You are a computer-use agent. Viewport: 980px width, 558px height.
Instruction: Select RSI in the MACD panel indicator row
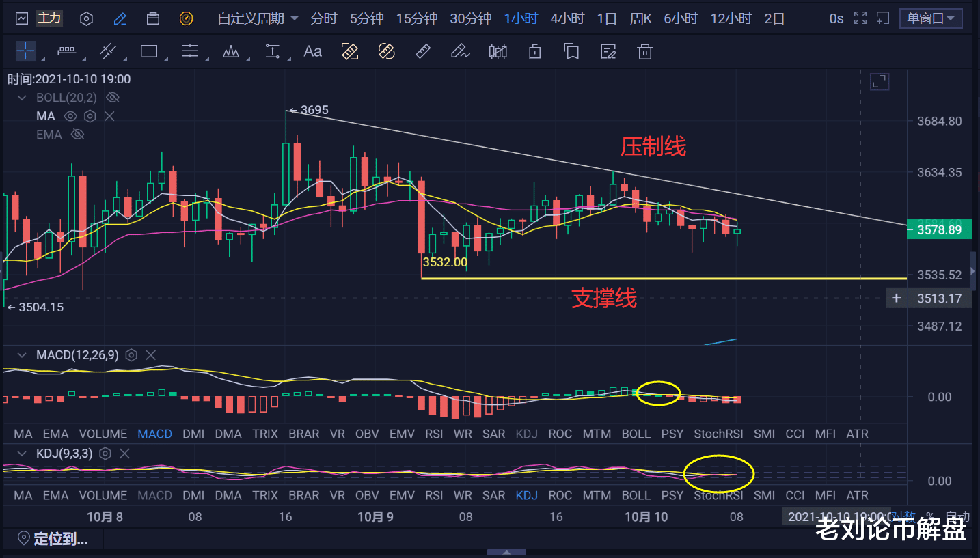coord(434,434)
